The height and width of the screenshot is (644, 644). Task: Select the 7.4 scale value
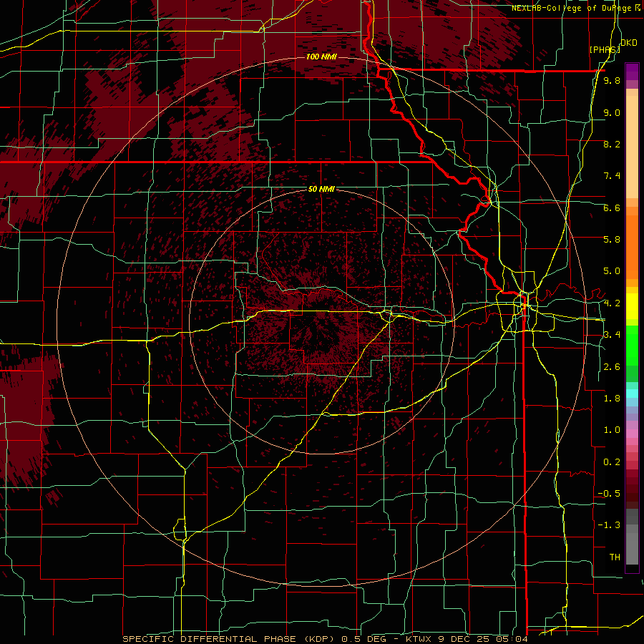[x=612, y=176]
